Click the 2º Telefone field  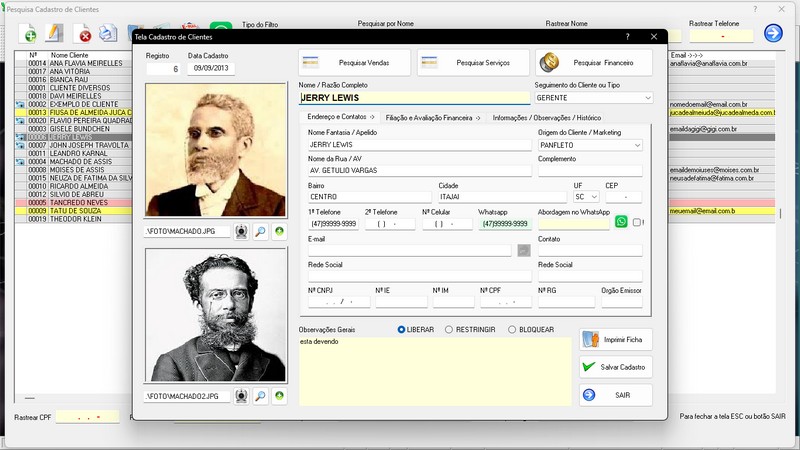click(x=390, y=223)
